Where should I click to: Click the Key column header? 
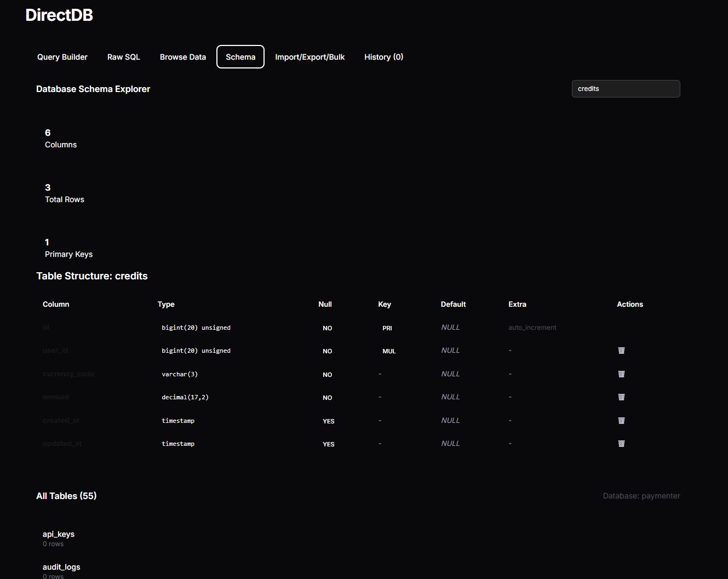(x=385, y=305)
